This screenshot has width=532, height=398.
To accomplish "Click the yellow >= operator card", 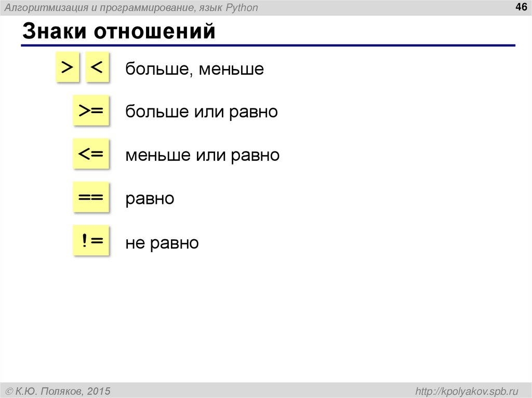I will click(x=91, y=110).
